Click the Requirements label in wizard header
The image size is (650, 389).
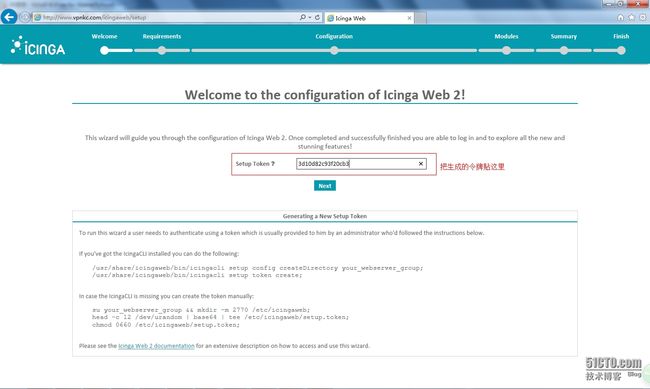pyautogui.click(x=162, y=36)
